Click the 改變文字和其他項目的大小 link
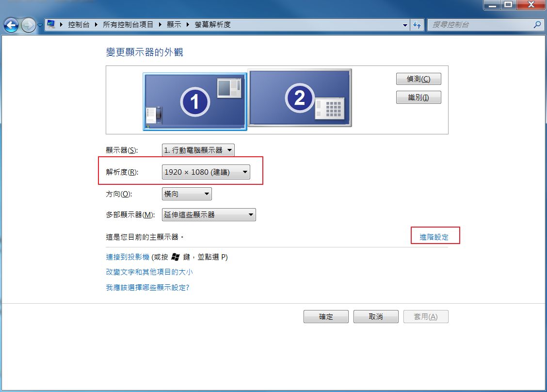 tap(149, 272)
